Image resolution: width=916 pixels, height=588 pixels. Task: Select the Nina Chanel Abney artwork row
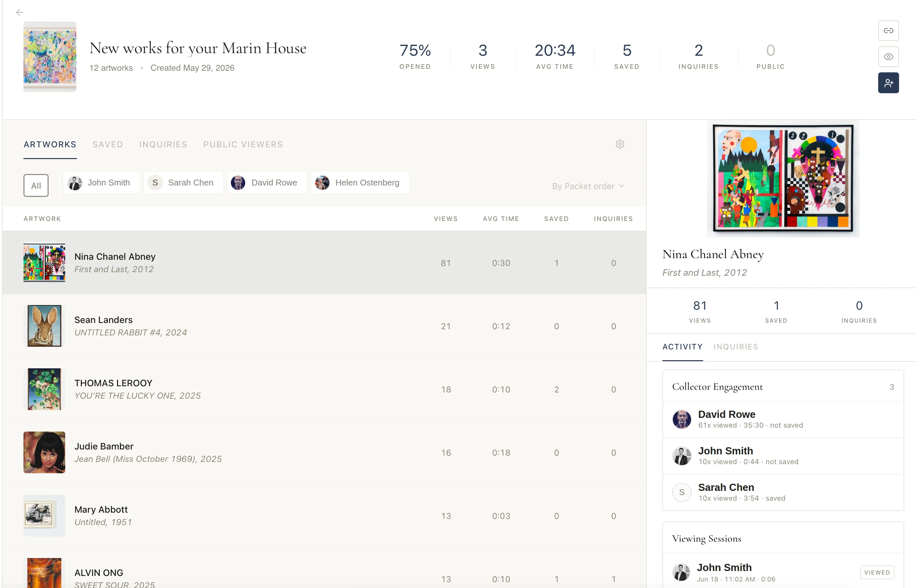click(x=324, y=263)
